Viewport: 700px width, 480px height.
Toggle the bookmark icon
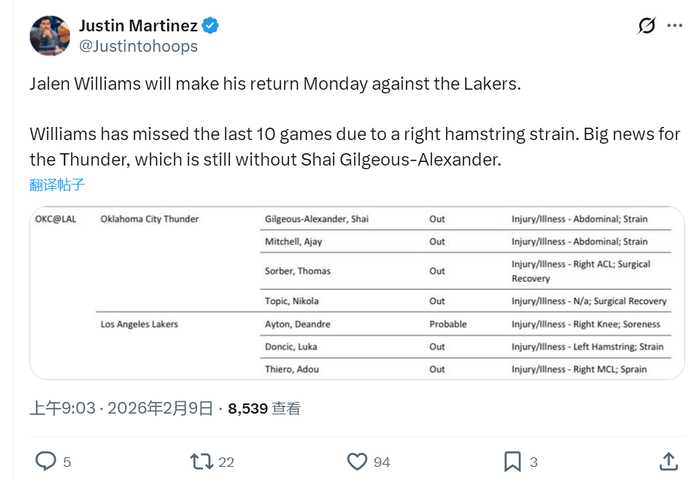(512, 461)
